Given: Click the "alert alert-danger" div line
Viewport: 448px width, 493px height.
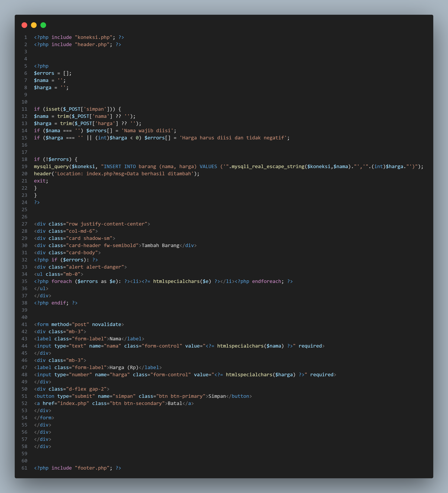Looking at the screenshot, I should (x=80, y=267).
